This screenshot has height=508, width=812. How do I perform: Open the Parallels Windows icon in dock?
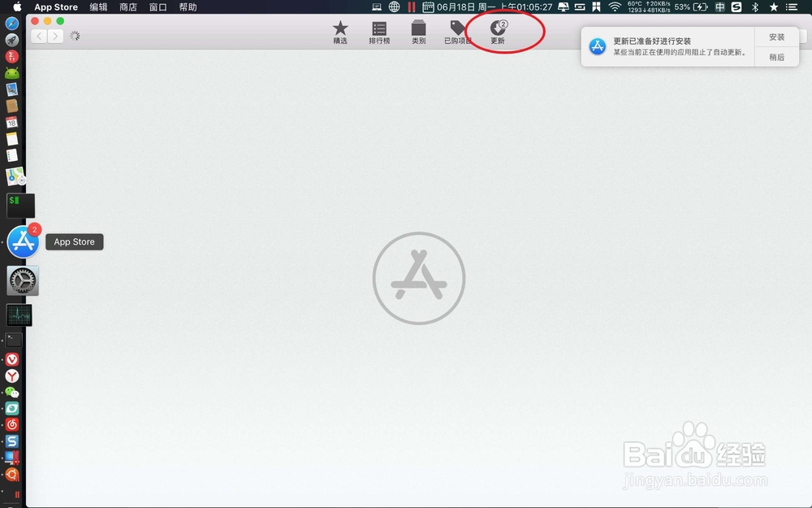pos(12,457)
